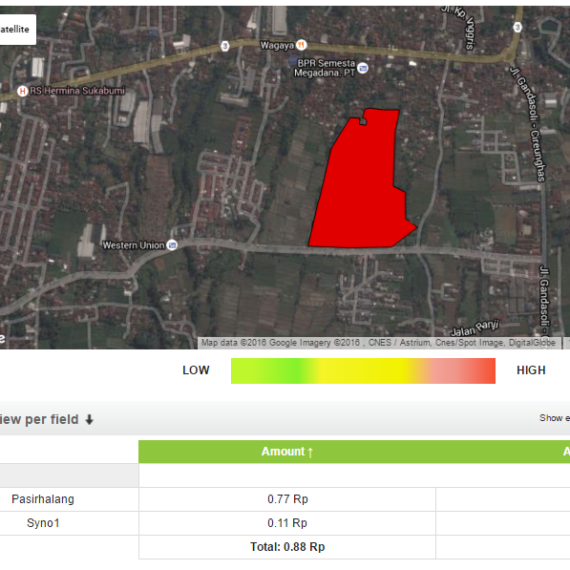Click the Map data copyright attribution
570x570 pixels.
pos(378,343)
